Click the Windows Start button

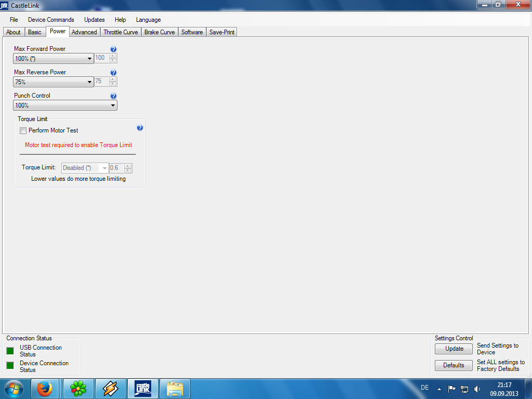(x=14, y=389)
